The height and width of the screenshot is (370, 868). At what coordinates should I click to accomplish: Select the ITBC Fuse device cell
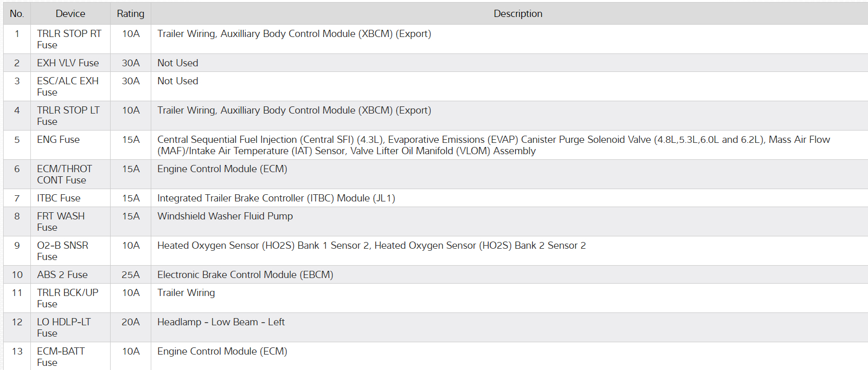59,198
